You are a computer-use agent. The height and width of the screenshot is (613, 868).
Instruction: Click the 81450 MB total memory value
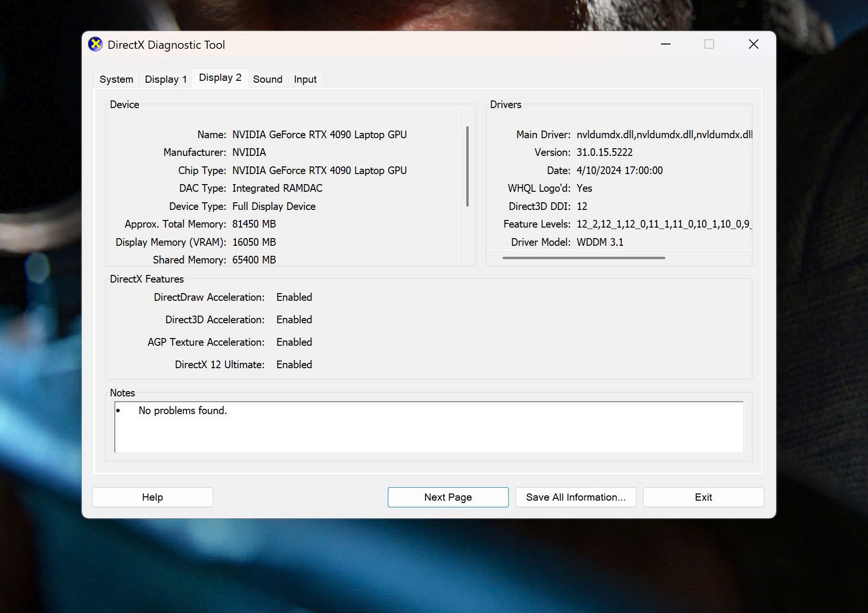coord(254,224)
